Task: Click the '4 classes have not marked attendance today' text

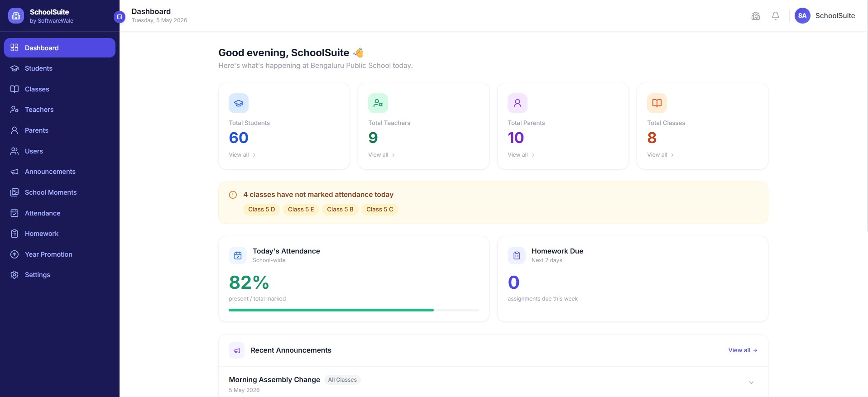Action: coord(318,195)
